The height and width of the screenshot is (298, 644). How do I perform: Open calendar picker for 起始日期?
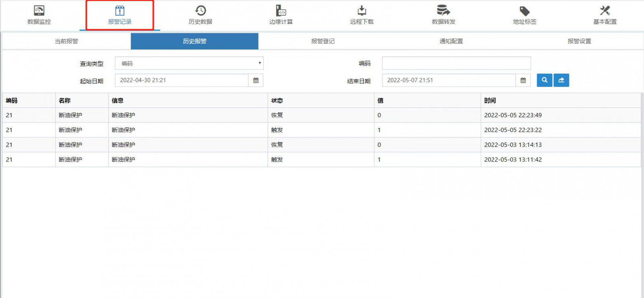(256, 80)
